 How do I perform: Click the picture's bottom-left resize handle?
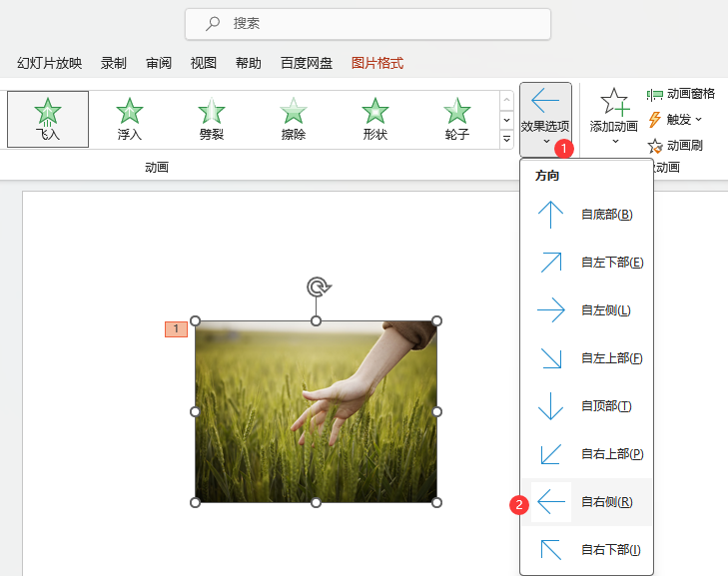click(196, 502)
